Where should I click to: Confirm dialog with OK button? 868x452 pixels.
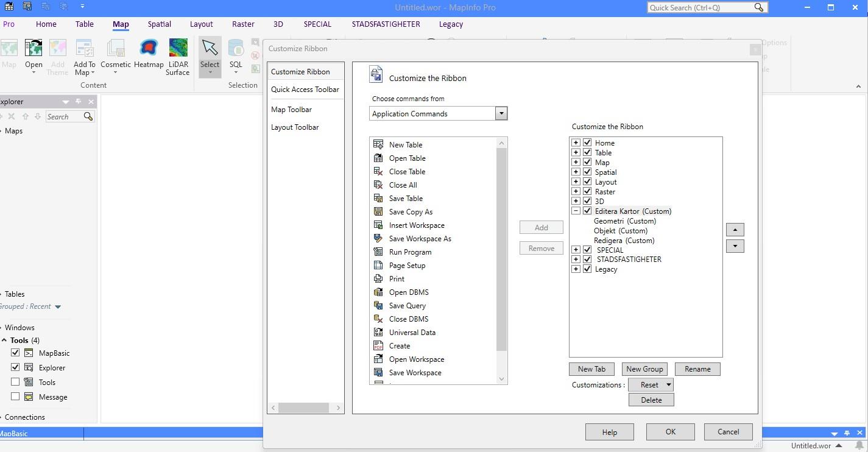671,432
